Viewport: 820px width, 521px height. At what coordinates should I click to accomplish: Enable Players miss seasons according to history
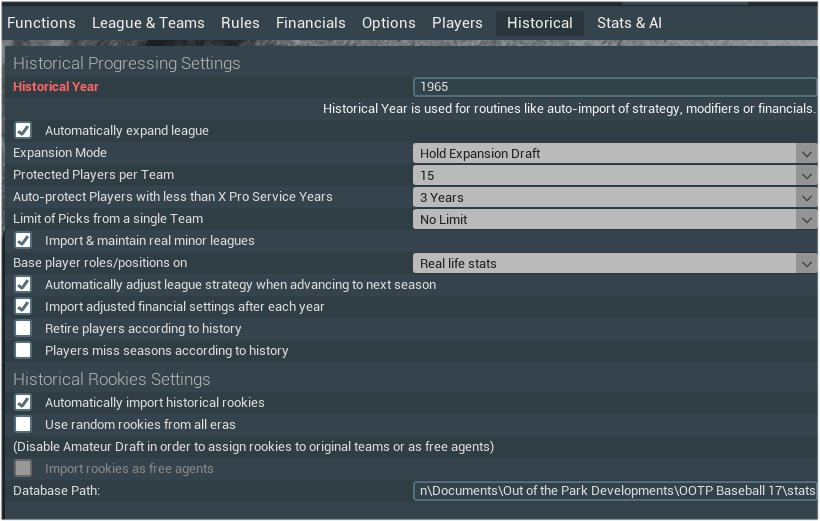23,351
